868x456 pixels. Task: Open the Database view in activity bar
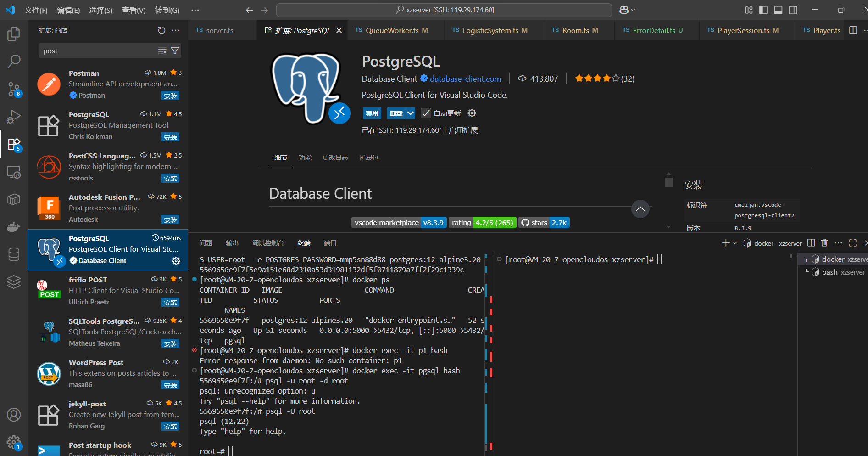point(14,254)
